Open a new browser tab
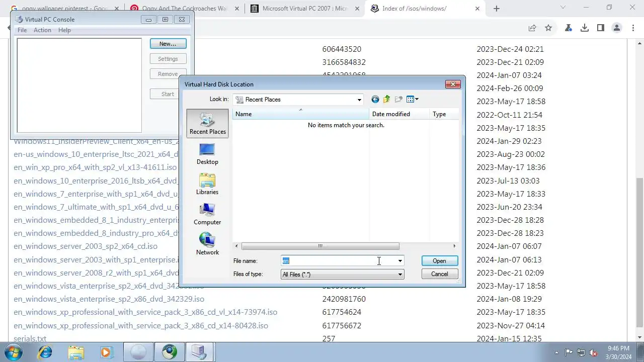This screenshot has width=644, height=362. [497, 9]
